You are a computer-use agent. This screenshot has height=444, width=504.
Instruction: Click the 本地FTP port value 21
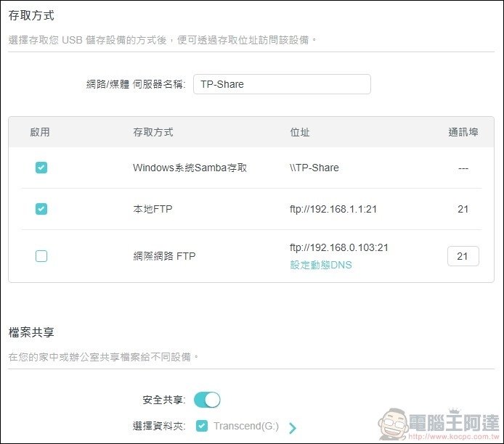coord(463,209)
